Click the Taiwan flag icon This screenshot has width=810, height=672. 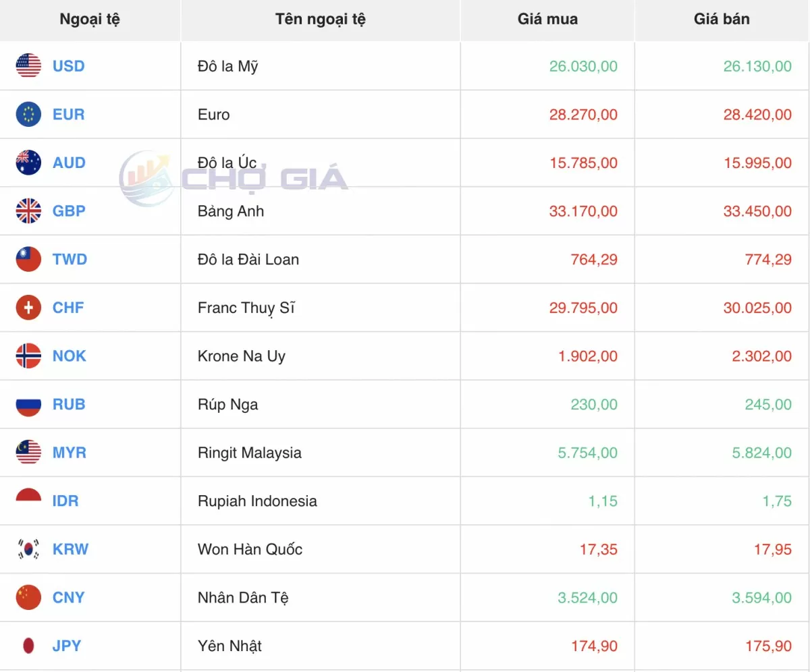point(28,260)
